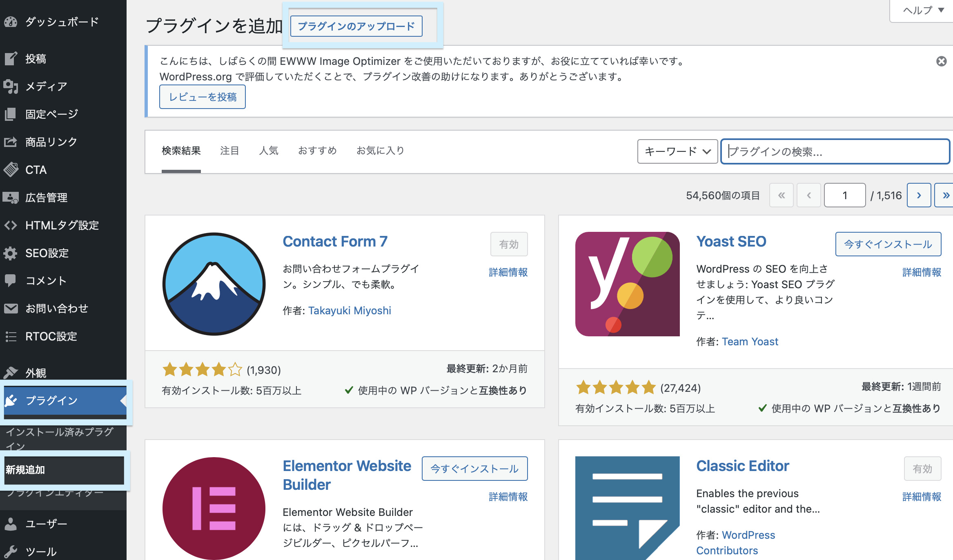Click the コメント speech bubble icon

[x=11, y=280]
